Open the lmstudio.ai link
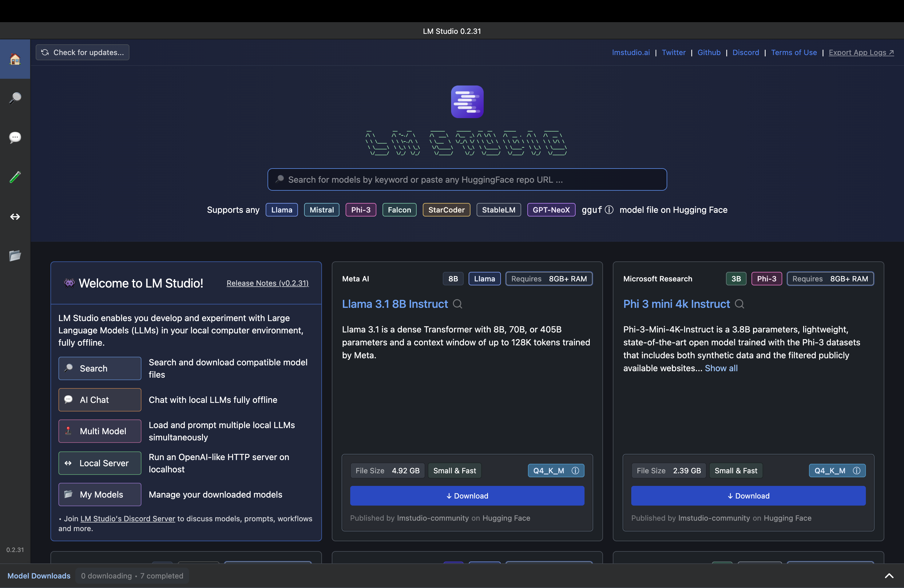This screenshot has width=904, height=588. coord(631,52)
